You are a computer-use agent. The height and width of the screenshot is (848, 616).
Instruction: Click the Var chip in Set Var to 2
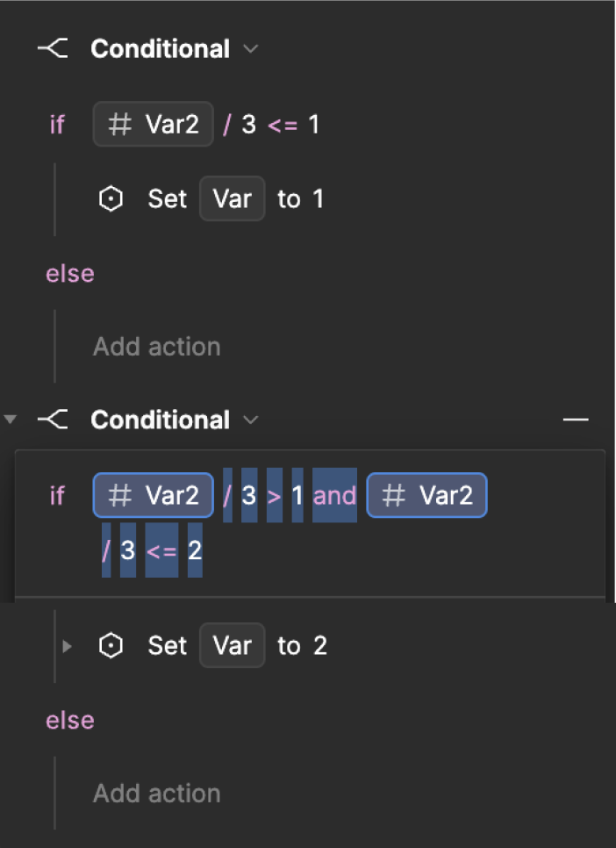[232, 645]
